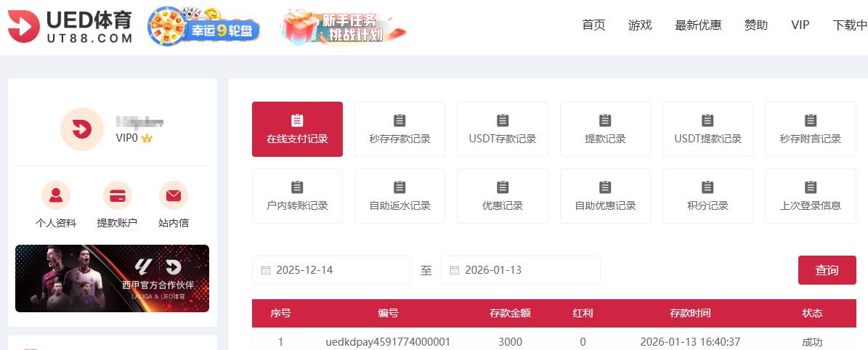Click the user avatar logo circle

[81, 129]
